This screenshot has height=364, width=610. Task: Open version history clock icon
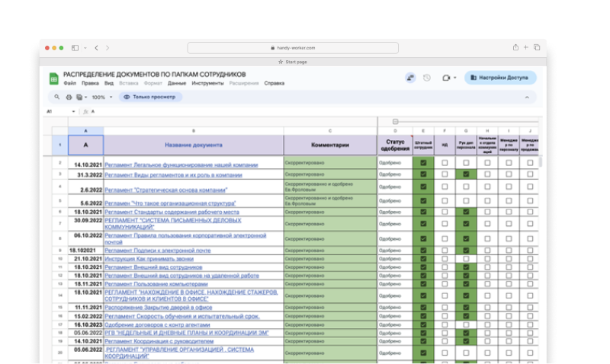point(427,78)
